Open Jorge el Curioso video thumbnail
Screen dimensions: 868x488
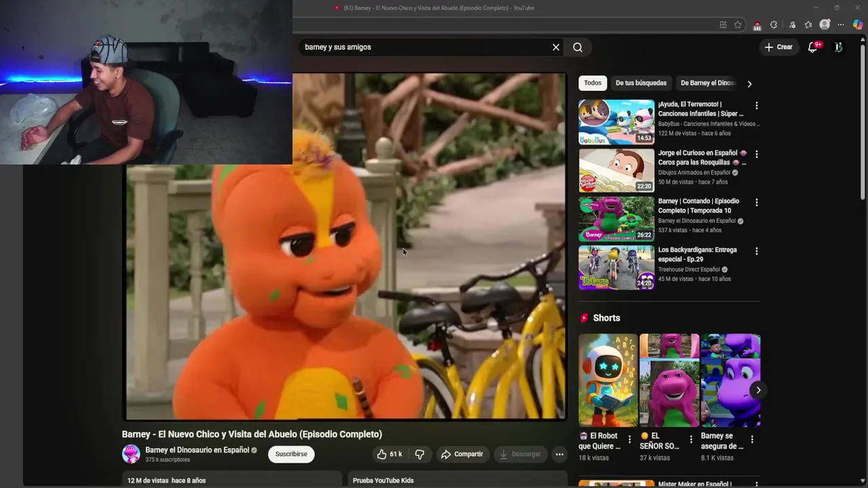[x=616, y=170]
